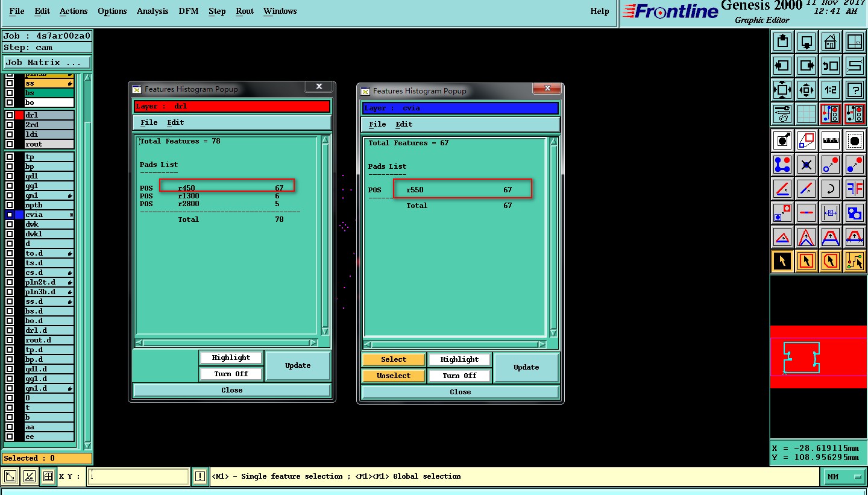This screenshot has height=495, width=868.
Task: Toggle the grid display icon
Action: click(x=807, y=113)
